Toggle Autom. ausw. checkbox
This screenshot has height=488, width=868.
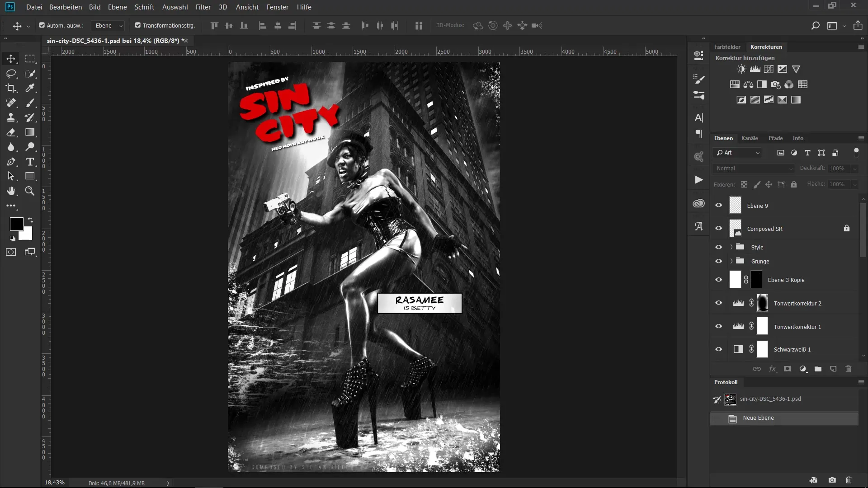(42, 25)
